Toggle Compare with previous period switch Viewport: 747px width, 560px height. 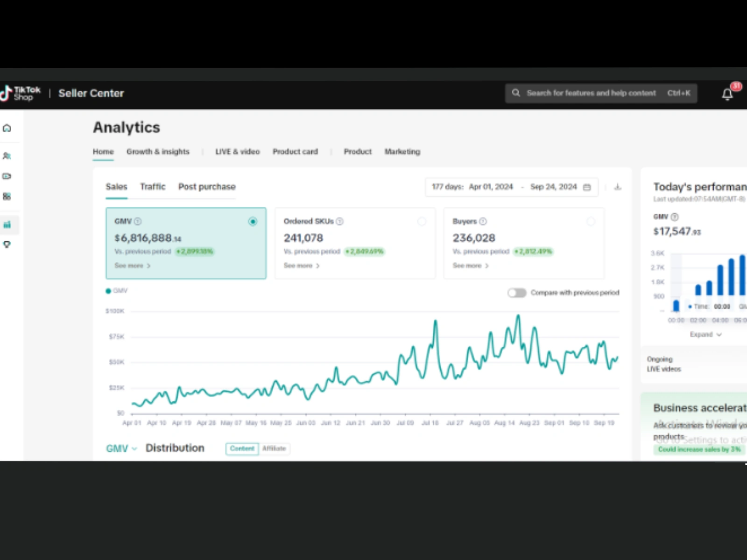tap(517, 293)
